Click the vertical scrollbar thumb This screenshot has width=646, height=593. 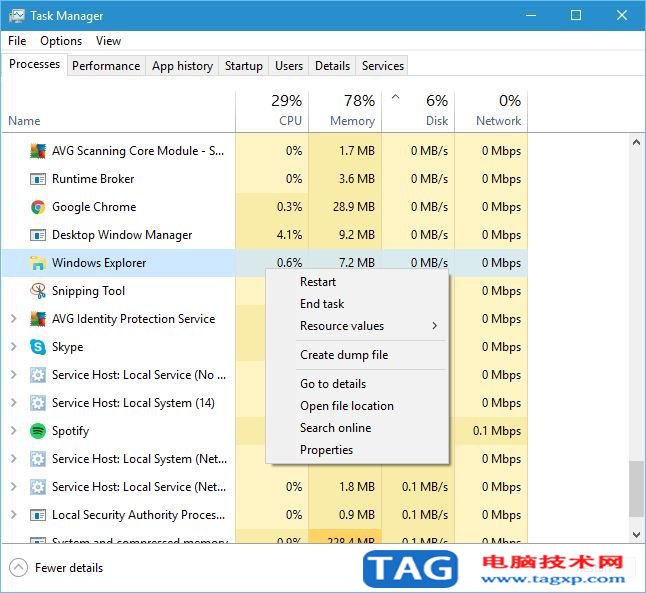[x=636, y=489]
